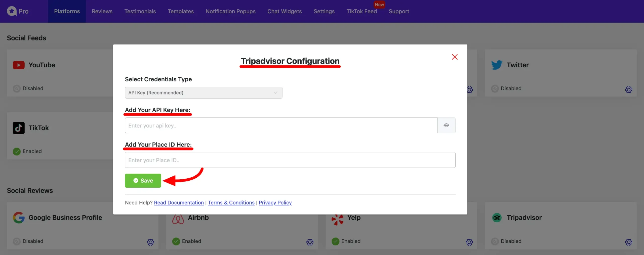Viewport: 644px width, 255px height.
Task: Go to Settings in top navigation
Action: [x=324, y=11]
